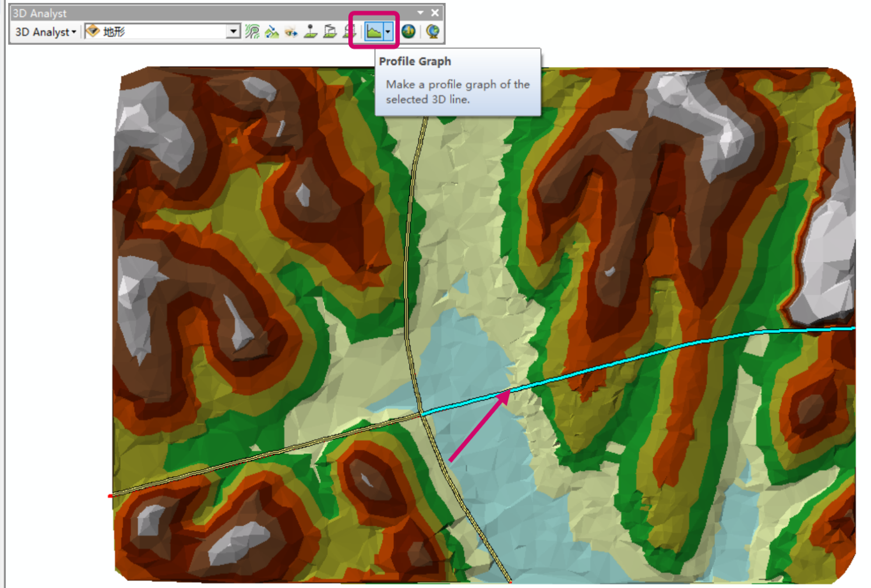
Task: Expand the 地形 layer combo box
Action: (x=233, y=31)
